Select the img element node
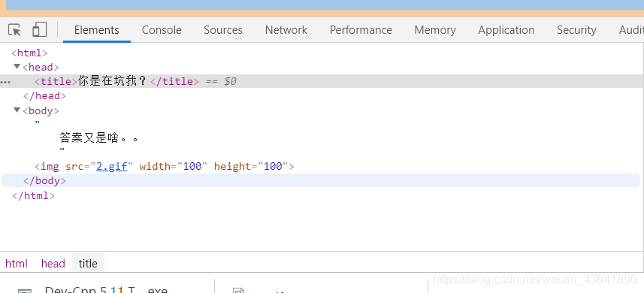The image size is (644, 293). click(165, 166)
